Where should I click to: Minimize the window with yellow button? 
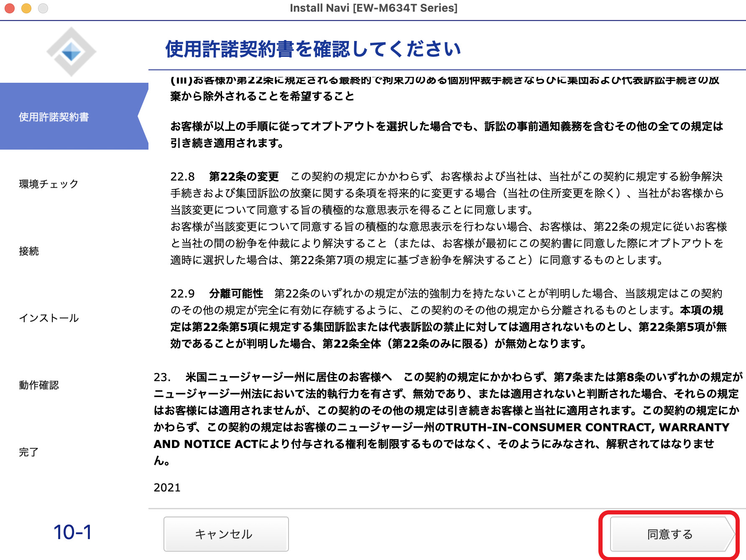26,8
